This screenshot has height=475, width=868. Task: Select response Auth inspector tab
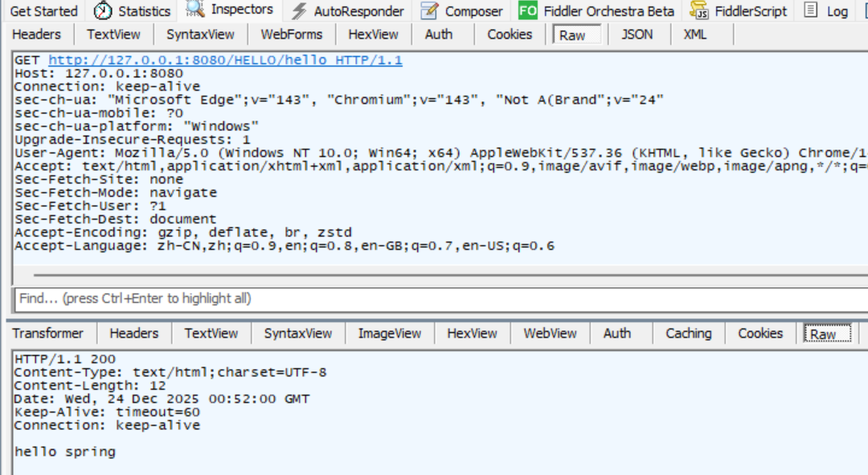(617, 334)
